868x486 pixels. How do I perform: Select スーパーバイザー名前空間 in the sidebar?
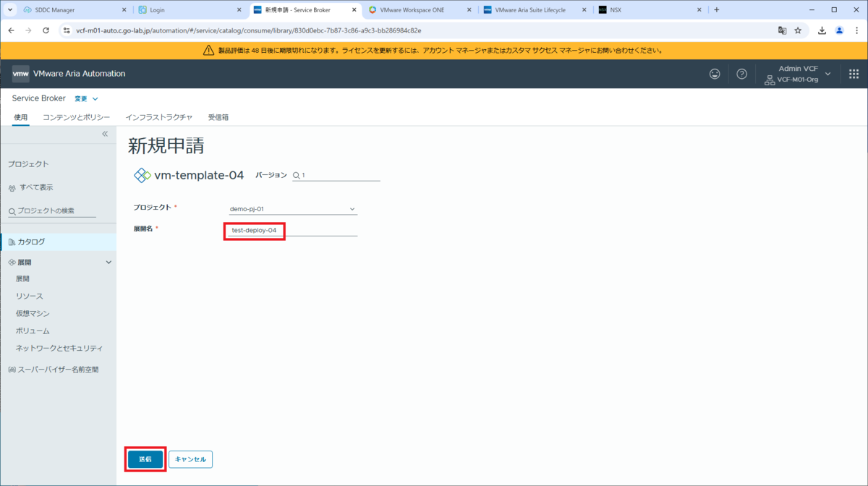tap(58, 370)
